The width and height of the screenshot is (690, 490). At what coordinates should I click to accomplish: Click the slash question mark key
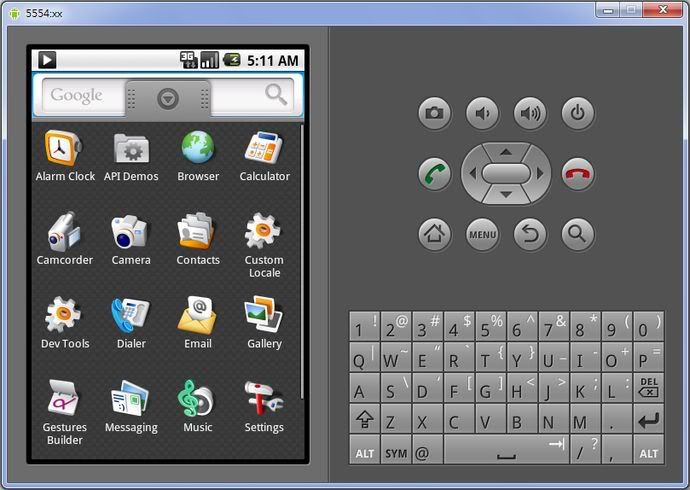[585, 450]
